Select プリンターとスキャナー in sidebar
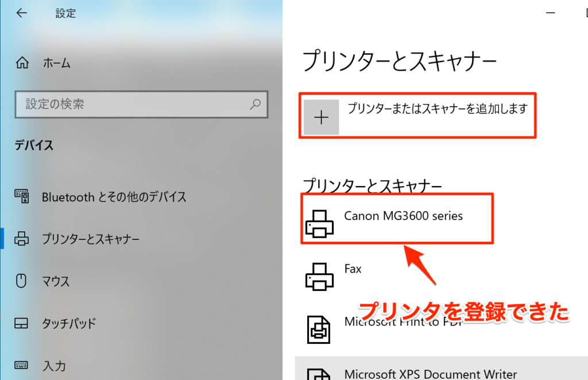The image size is (588, 380). tap(90, 239)
